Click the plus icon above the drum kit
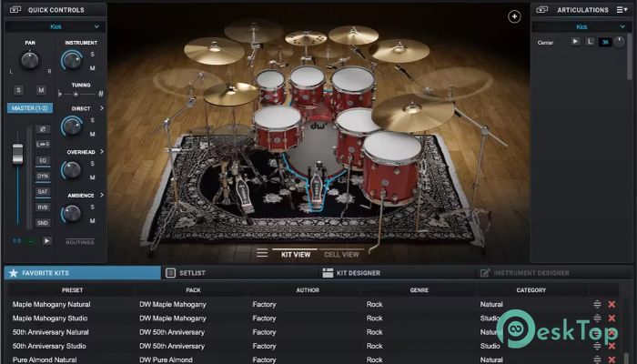The image size is (637, 364). [x=514, y=16]
